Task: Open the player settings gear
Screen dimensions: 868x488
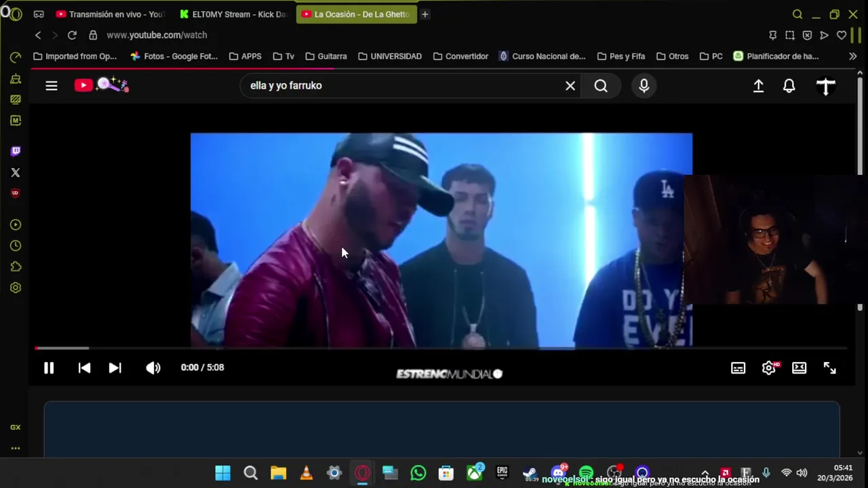Action: [769, 367]
